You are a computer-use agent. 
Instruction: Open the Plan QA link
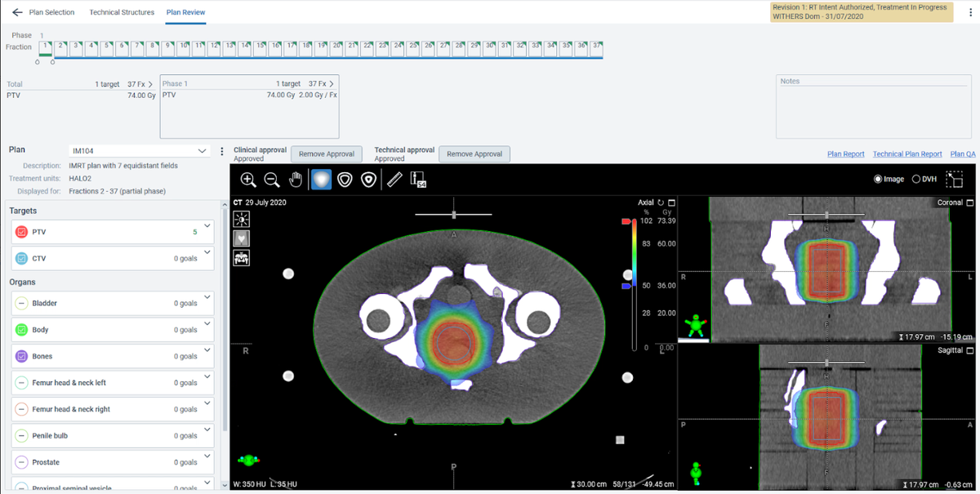[x=963, y=154]
